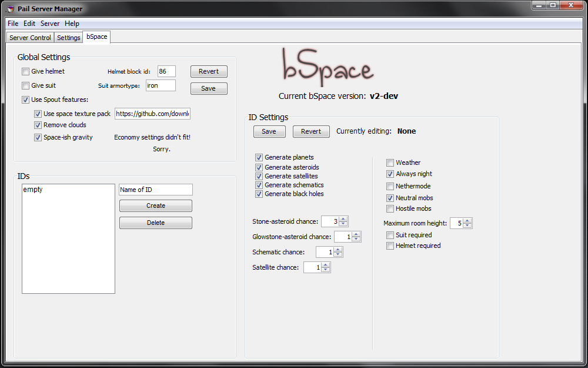
Task: Click the 'Currently editing: None' value
Action: (406, 131)
